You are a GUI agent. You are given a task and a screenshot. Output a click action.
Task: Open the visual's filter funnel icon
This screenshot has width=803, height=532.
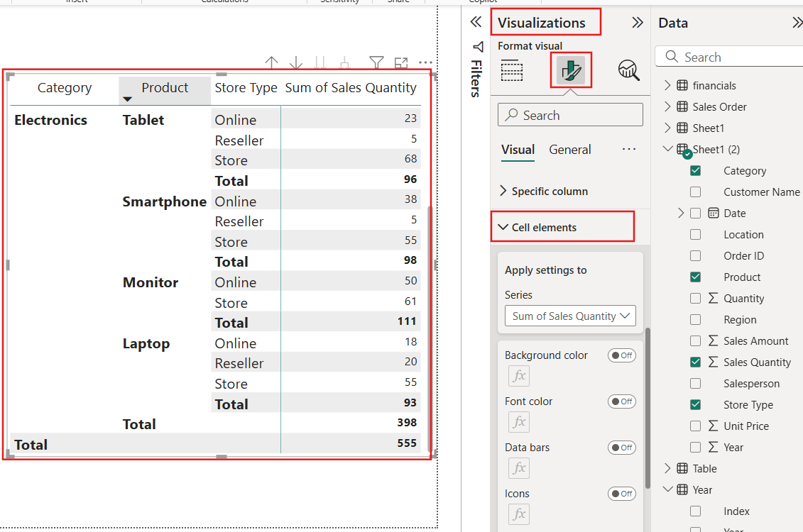tap(376, 63)
